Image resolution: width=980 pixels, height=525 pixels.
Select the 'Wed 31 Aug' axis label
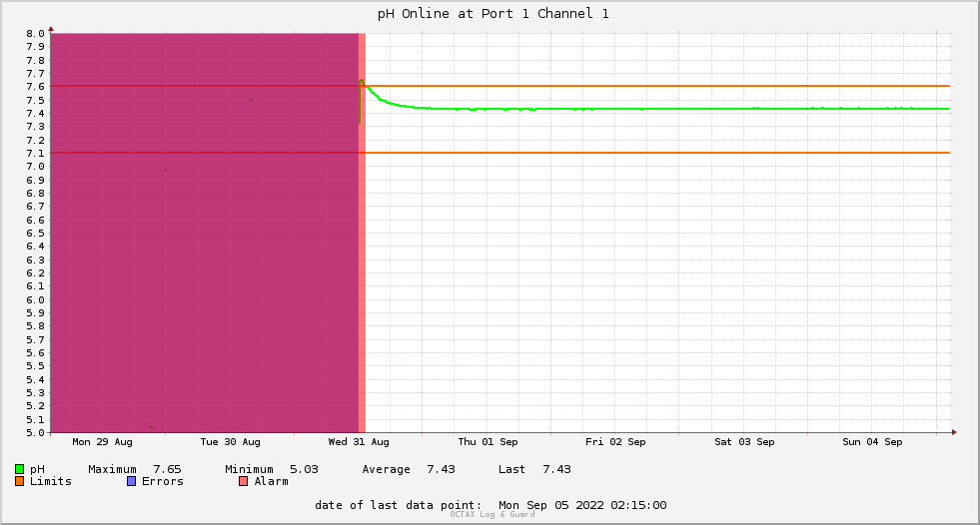pos(359,442)
